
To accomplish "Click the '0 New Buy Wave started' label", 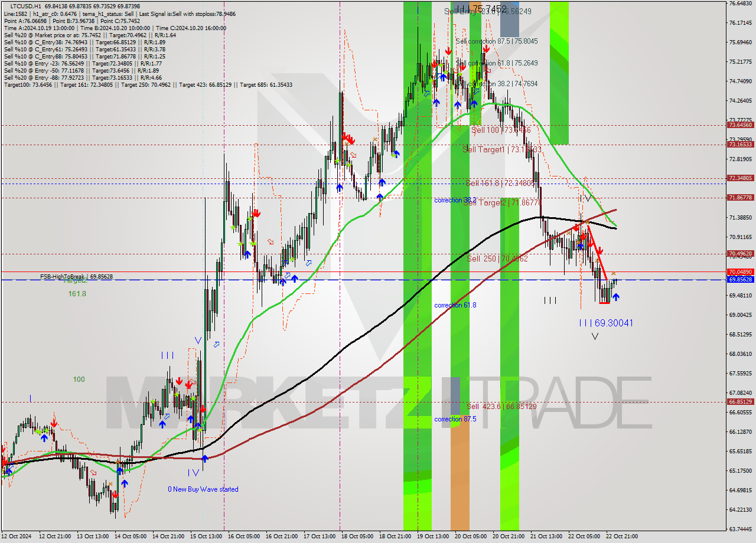I will (203, 489).
